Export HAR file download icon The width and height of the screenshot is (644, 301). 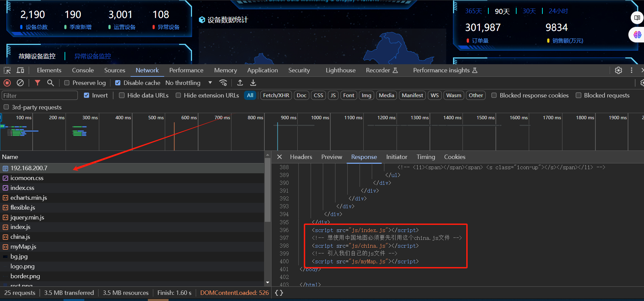253,83
